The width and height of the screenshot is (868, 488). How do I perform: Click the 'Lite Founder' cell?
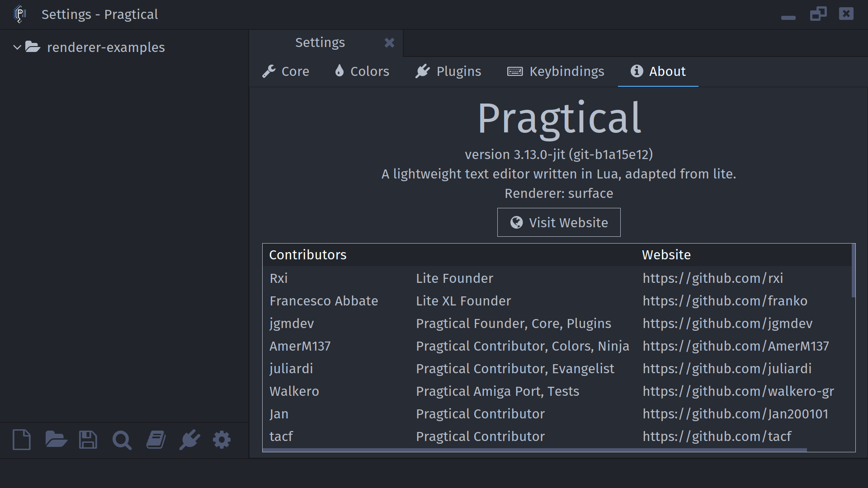[x=454, y=278]
